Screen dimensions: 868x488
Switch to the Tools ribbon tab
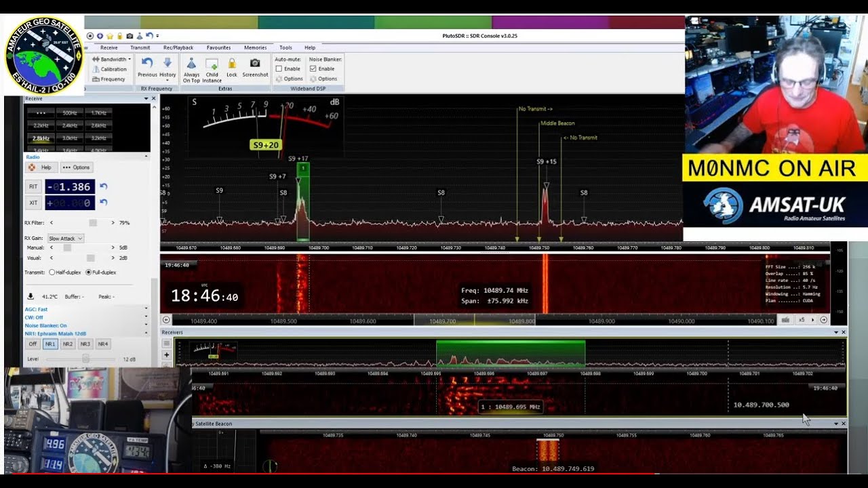pos(285,47)
